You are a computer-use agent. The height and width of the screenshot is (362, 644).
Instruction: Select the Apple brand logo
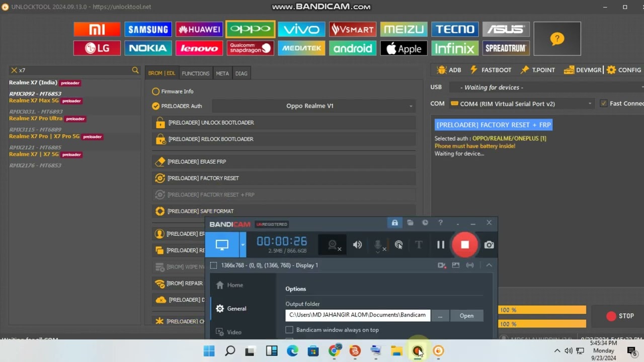404,48
